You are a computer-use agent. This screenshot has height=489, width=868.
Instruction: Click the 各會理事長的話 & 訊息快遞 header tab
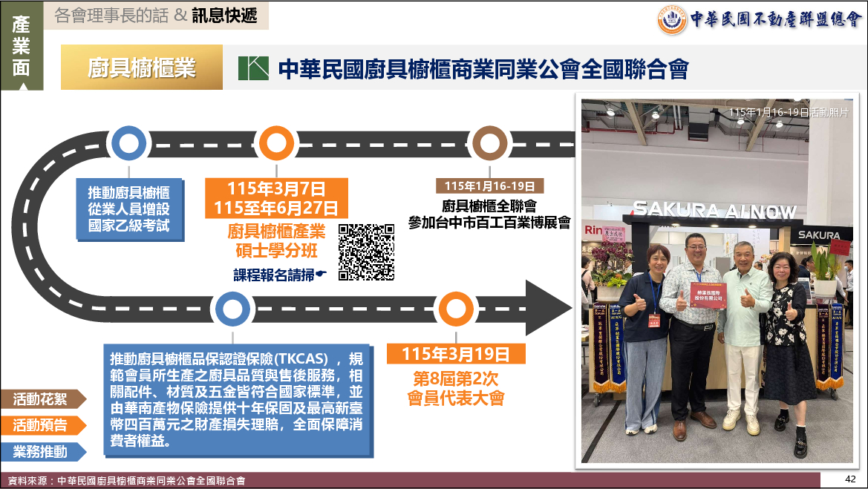[156, 16]
